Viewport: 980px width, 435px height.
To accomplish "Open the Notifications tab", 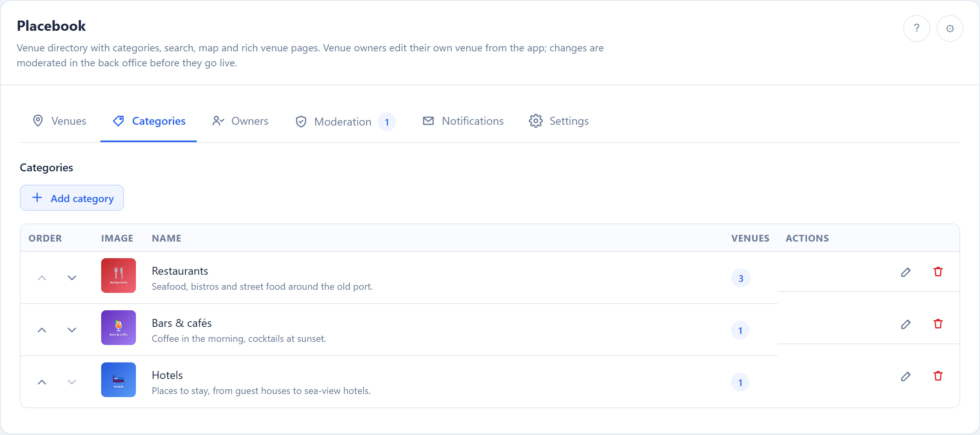I will 463,121.
